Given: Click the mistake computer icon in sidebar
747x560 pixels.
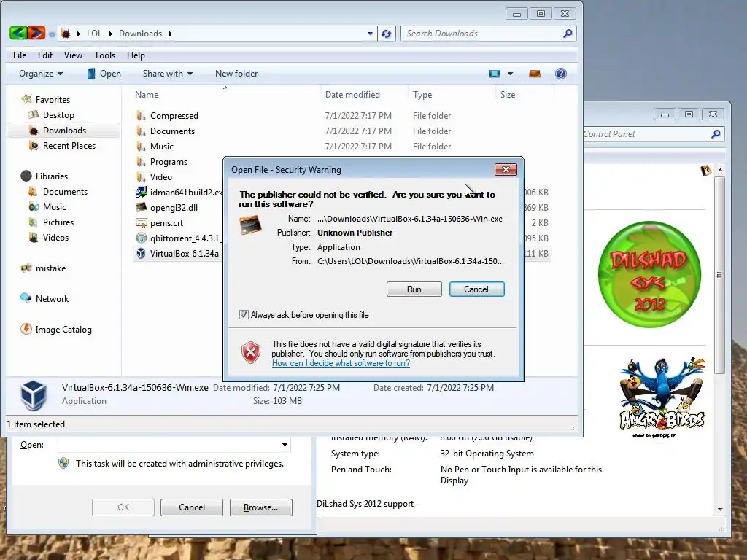Looking at the screenshot, I should tap(26, 268).
